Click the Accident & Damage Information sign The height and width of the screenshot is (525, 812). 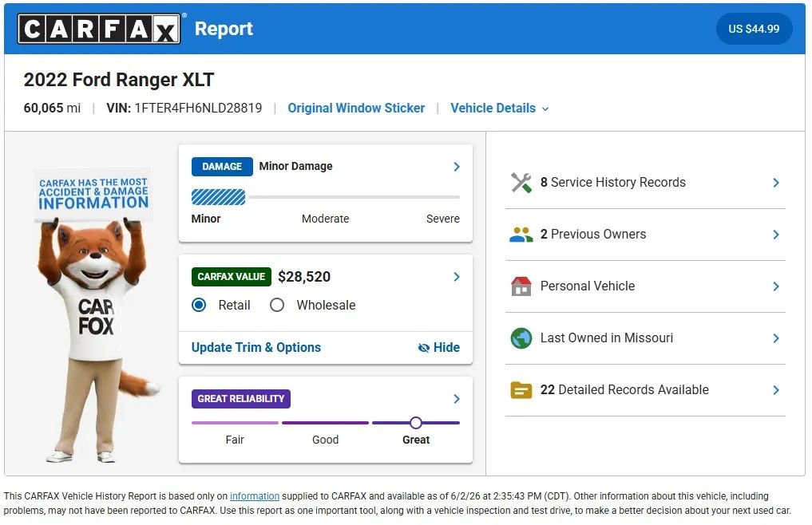click(93, 195)
